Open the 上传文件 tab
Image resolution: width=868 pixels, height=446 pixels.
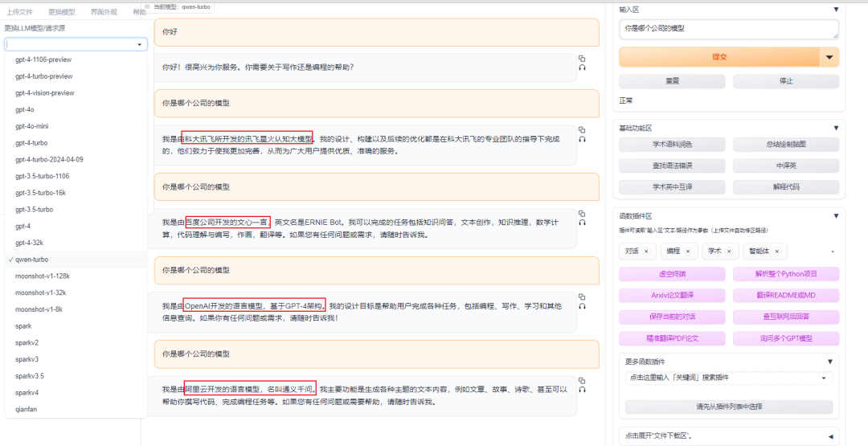pos(19,11)
